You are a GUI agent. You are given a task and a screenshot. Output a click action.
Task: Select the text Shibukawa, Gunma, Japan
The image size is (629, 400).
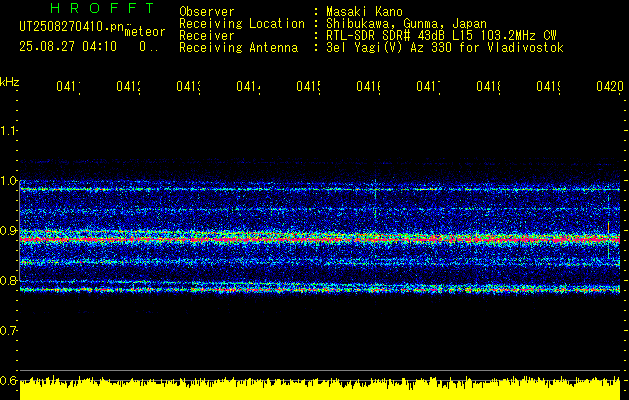tap(406, 24)
